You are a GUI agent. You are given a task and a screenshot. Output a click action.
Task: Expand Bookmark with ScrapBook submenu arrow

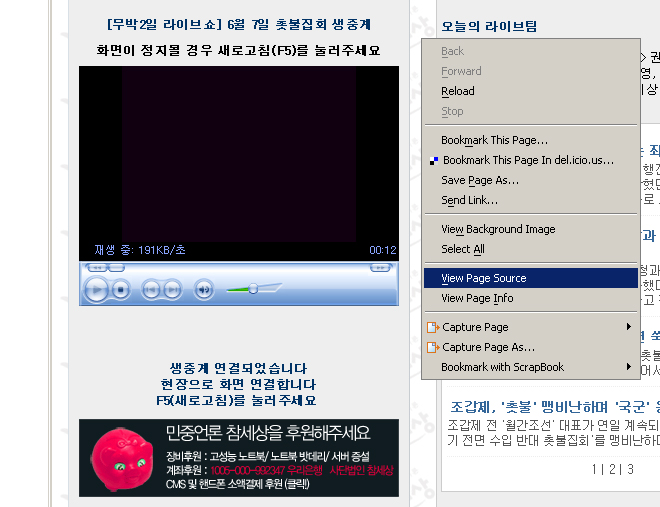(x=628, y=366)
